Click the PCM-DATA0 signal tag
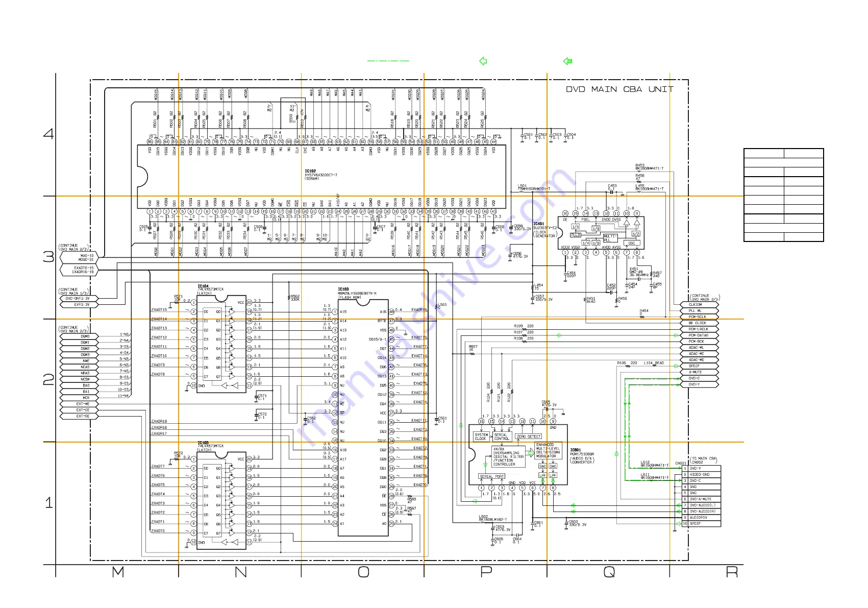The height and width of the screenshot is (608, 868). pyautogui.click(x=700, y=335)
